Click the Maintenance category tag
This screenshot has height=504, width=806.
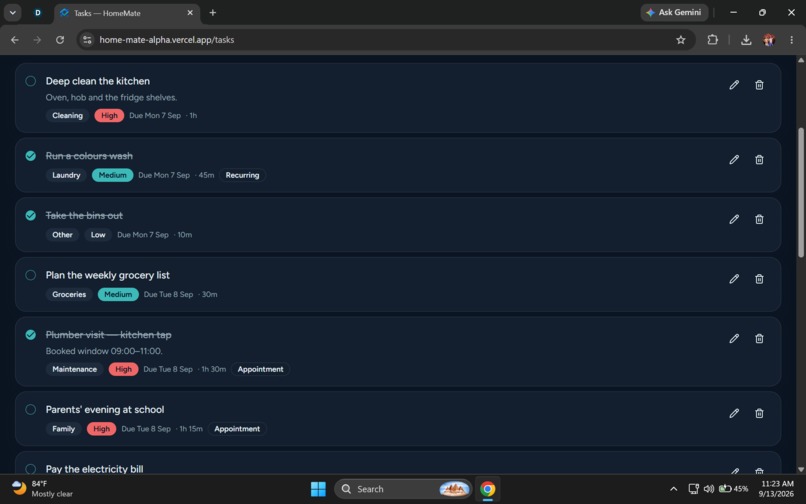point(75,369)
